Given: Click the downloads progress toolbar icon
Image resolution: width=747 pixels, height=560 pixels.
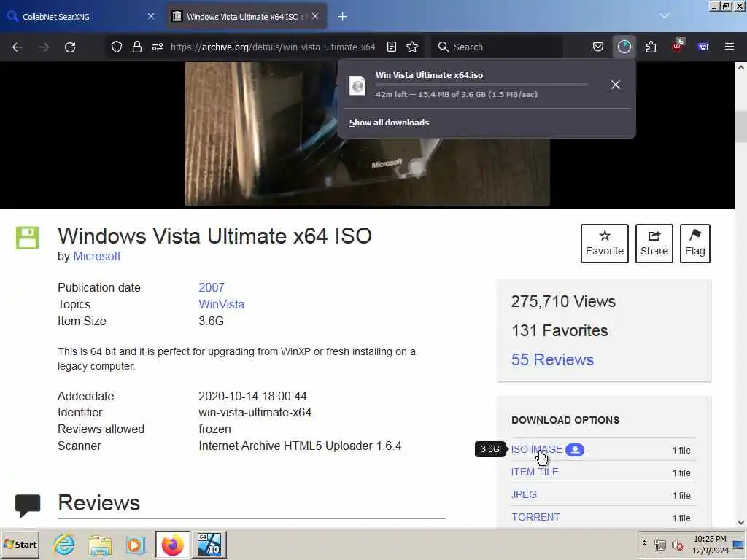Looking at the screenshot, I should (624, 47).
